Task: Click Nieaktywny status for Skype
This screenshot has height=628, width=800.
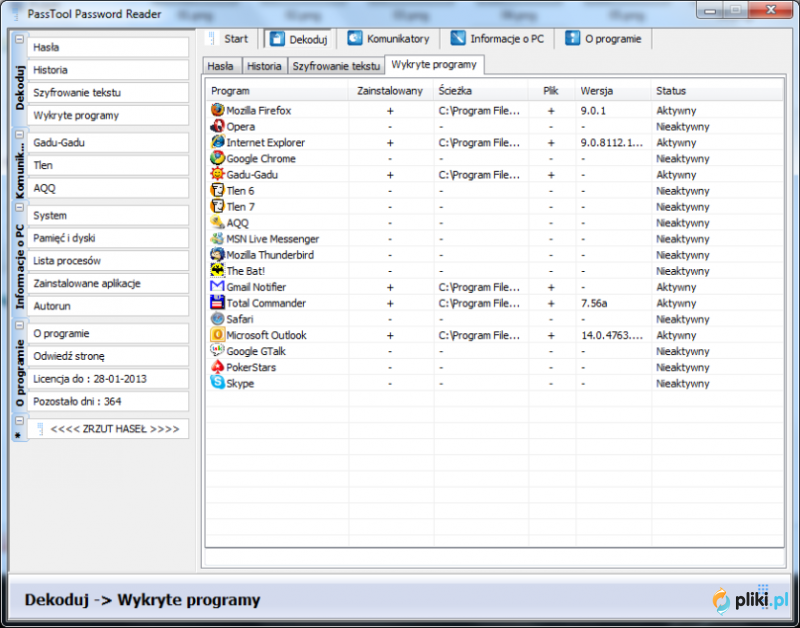Action: point(683,384)
